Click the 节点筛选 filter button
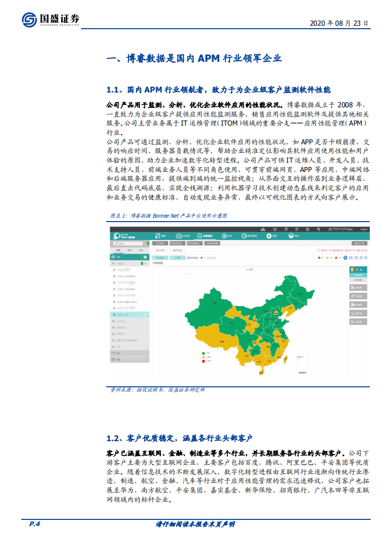Viewport: 392px width, 555px height. click(160, 243)
